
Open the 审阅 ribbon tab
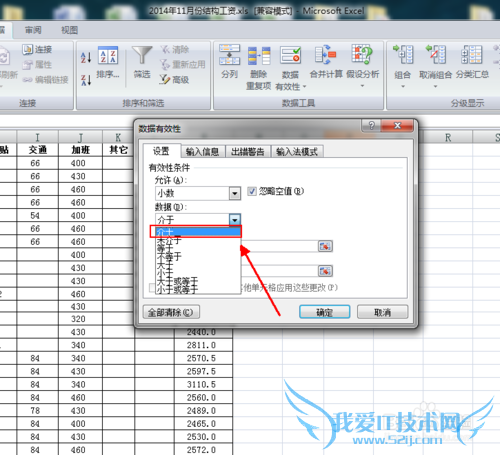pyautogui.click(x=33, y=30)
